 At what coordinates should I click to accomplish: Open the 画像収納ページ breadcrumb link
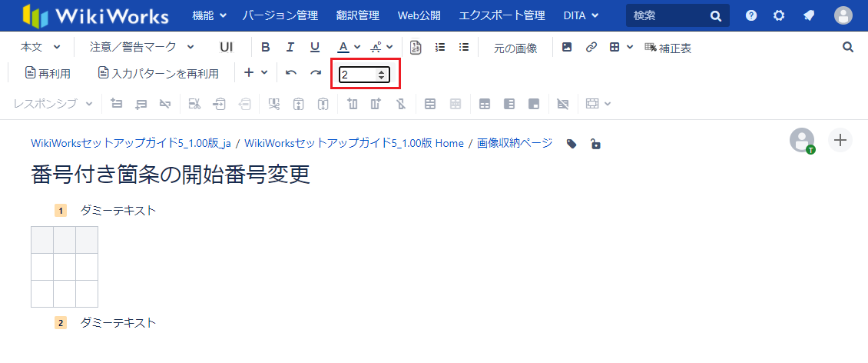[x=514, y=143]
